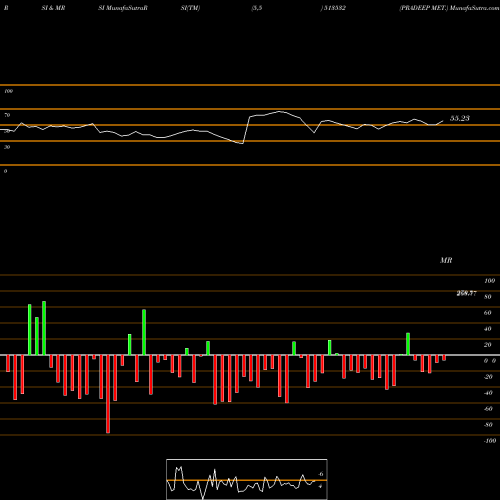The width and height of the screenshot is (500, 500).
Task: Click the longest red bar in the MR histogram
Action: click(108, 394)
